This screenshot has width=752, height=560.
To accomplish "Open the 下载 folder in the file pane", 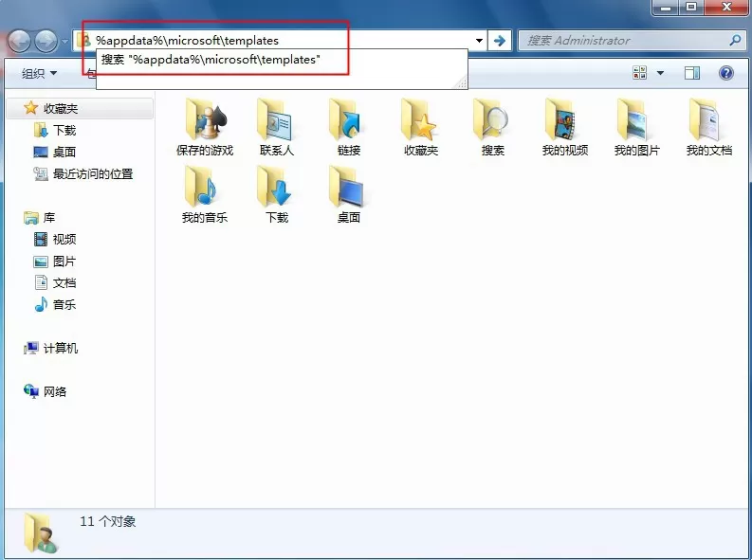I will [277, 194].
